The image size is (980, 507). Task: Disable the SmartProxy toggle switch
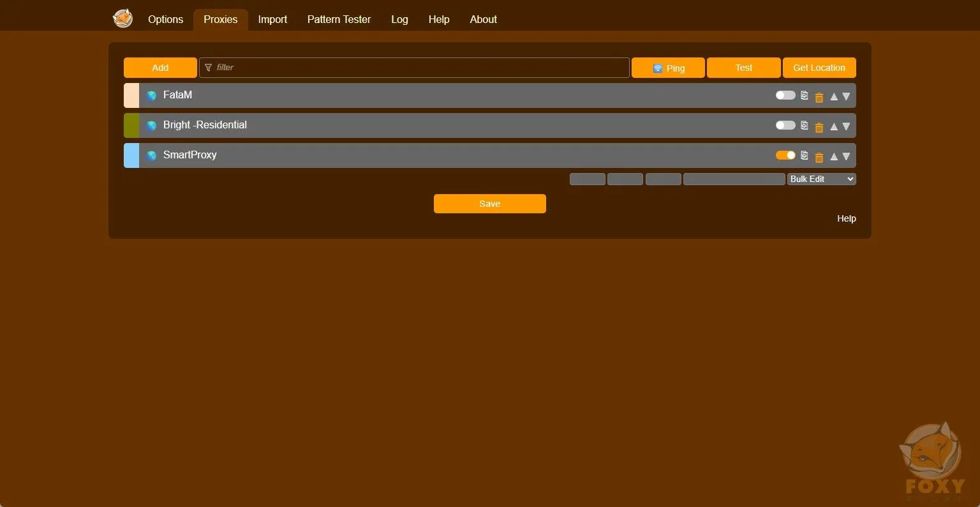click(x=785, y=155)
